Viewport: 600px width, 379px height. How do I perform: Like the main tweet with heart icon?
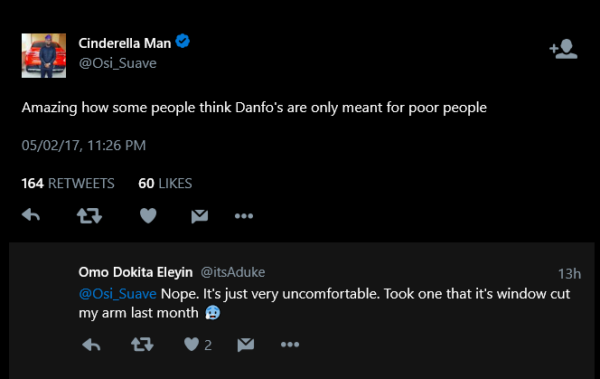pos(148,216)
